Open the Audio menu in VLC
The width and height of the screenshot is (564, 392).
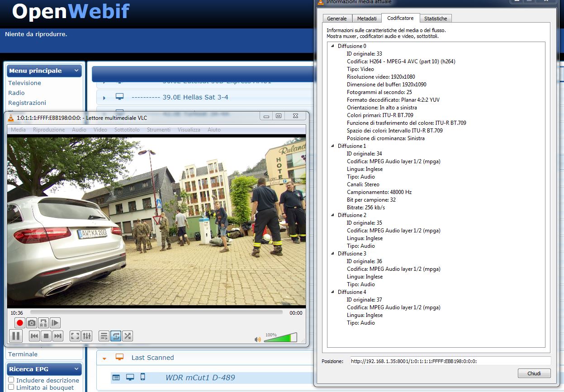point(79,130)
